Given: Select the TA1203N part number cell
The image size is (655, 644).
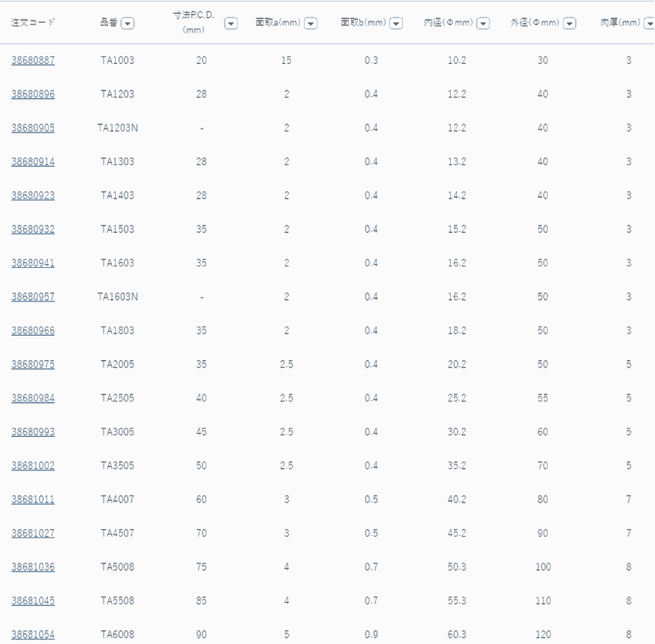Looking at the screenshot, I should tap(117, 128).
